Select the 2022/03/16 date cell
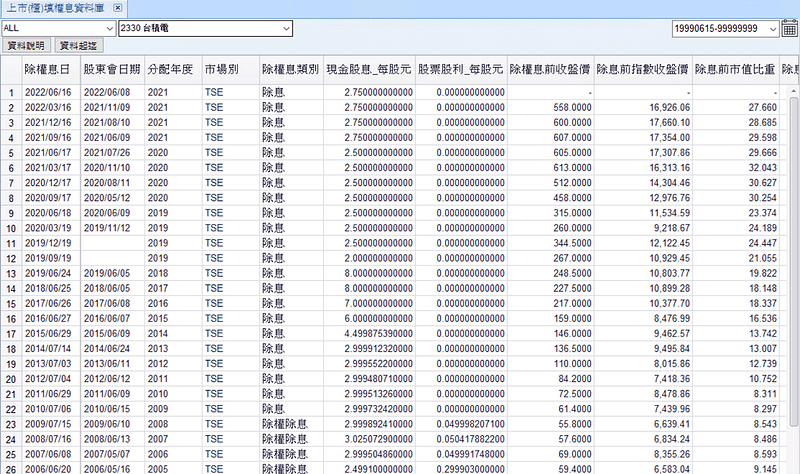Viewport: 800px width, 474px height. (x=50, y=106)
